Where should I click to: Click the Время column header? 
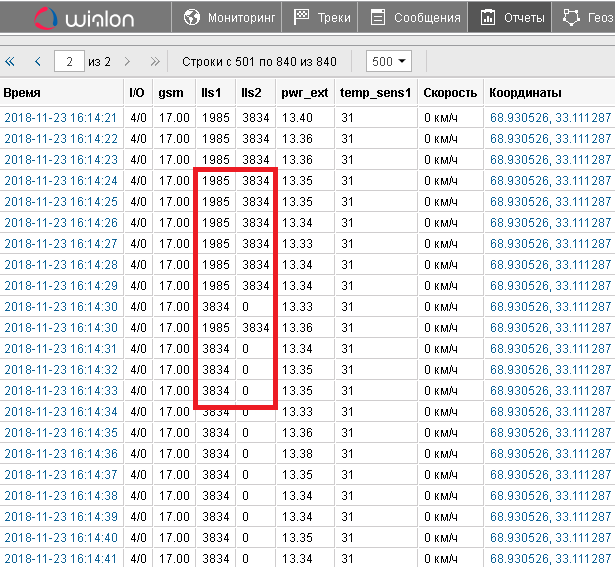pyautogui.click(x=22, y=93)
